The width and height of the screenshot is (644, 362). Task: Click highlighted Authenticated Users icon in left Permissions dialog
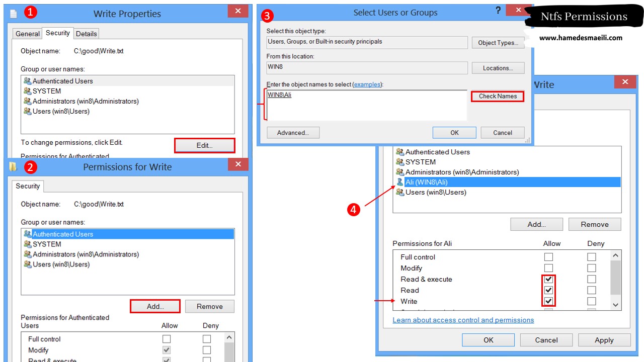[x=27, y=234]
